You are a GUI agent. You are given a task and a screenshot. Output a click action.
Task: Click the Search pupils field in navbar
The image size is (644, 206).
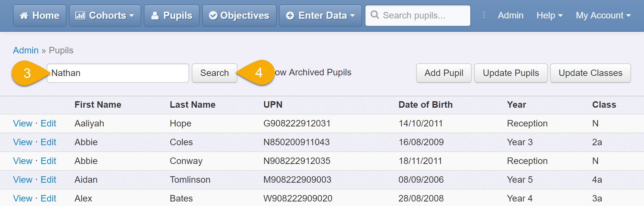[x=418, y=16]
